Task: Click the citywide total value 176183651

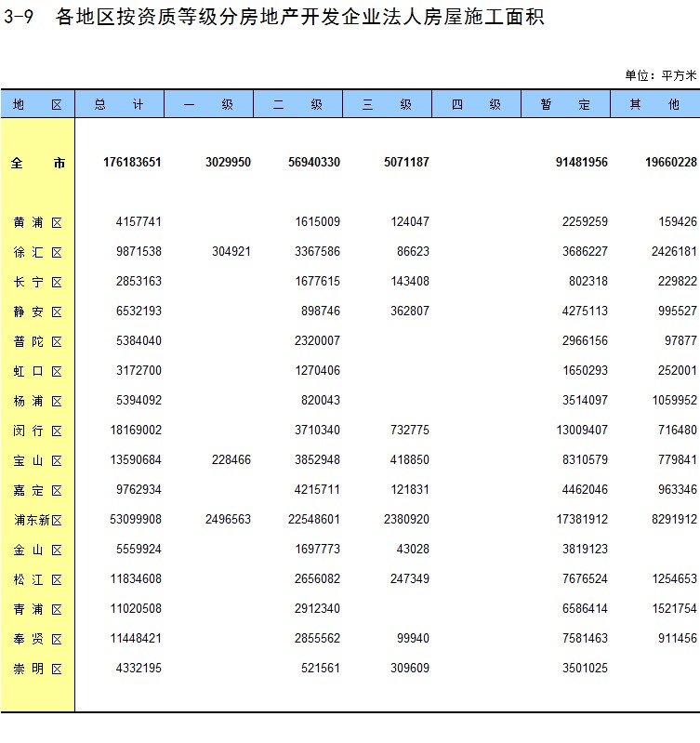Action: click(x=132, y=163)
